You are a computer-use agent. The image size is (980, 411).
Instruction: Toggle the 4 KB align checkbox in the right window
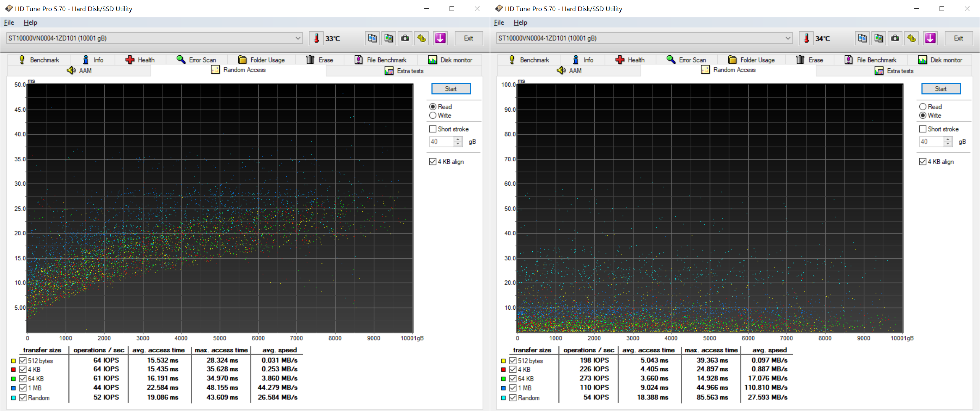(x=922, y=162)
